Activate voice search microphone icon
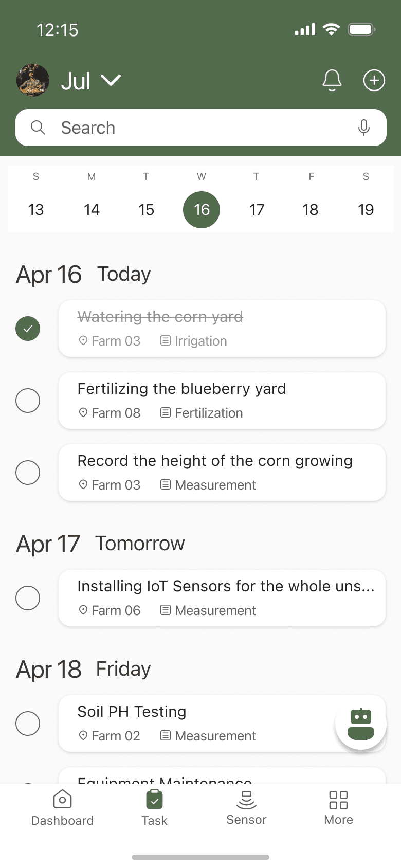This screenshot has width=401, height=868. (364, 128)
